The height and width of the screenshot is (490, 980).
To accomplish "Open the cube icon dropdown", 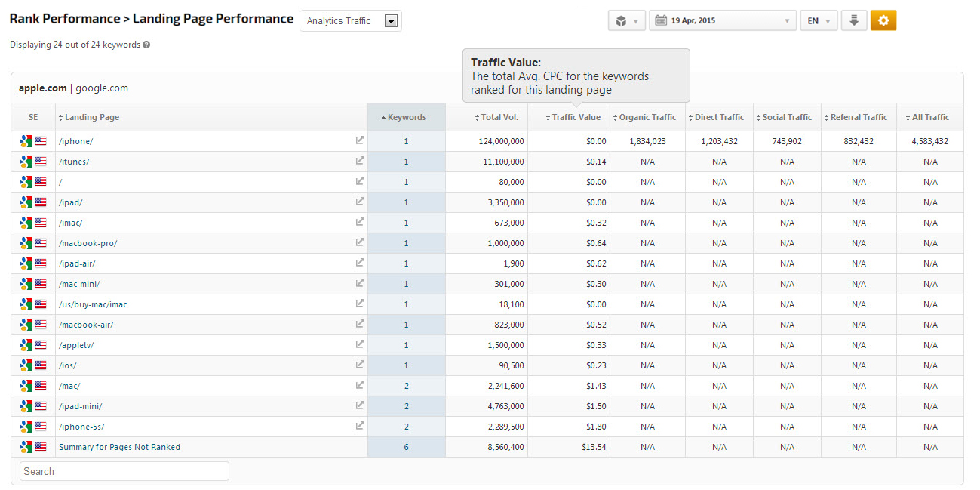I will pyautogui.click(x=626, y=21).
